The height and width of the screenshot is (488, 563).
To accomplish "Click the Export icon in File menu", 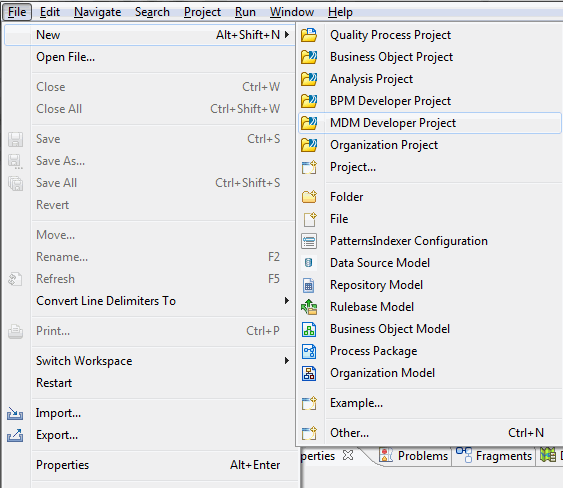I will [x=15, y=435].
